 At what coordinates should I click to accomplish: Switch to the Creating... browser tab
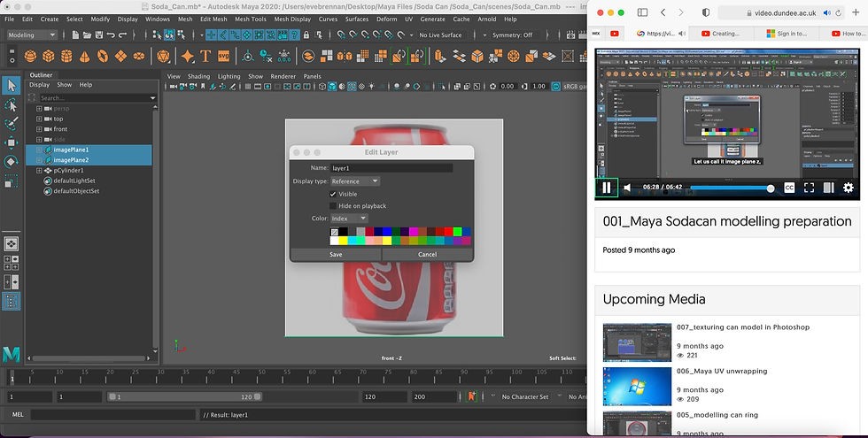(x=721, y=34)
